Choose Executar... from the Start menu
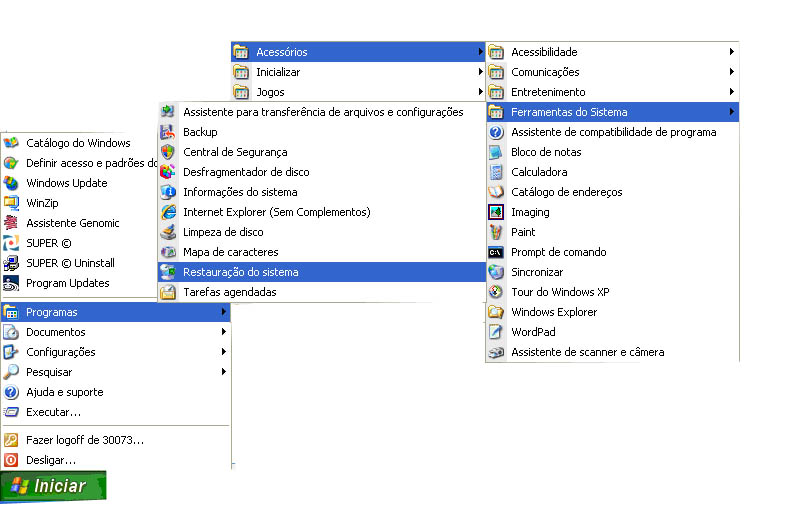Screen dimensions: 789x531 [116, 412]
